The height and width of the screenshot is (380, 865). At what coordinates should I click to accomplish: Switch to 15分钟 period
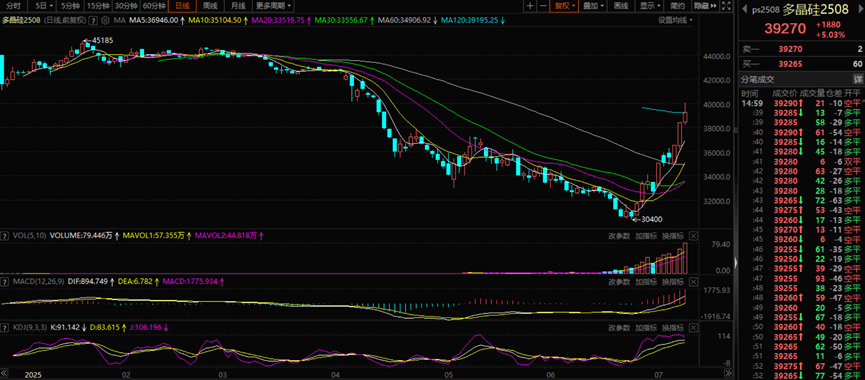tap(98, 6)
